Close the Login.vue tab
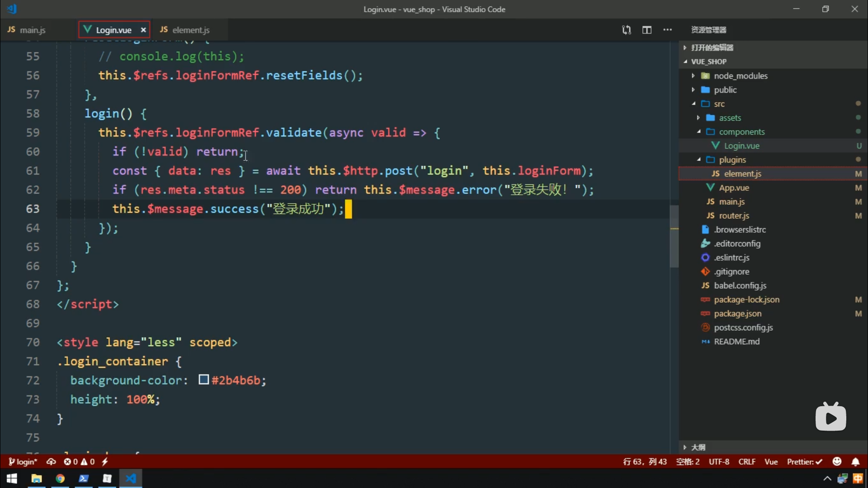Image resolution: width=868 pixels, height=488 pixels. (143, 30)
